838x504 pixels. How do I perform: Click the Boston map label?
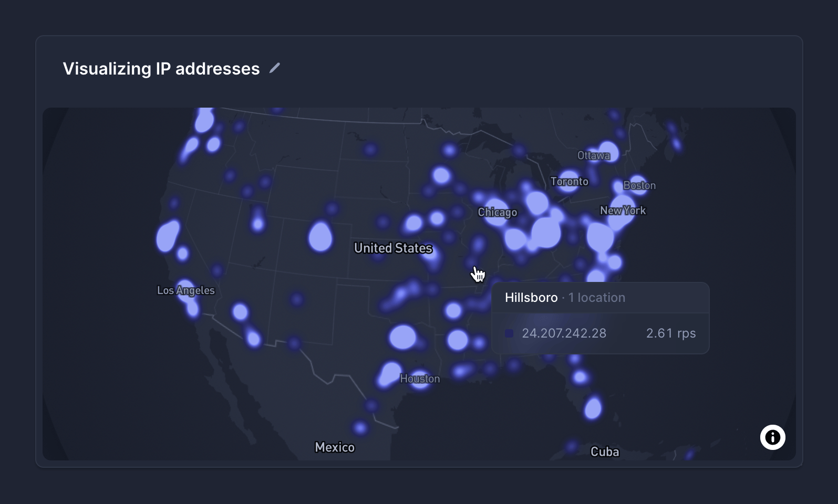coord(639,185)
